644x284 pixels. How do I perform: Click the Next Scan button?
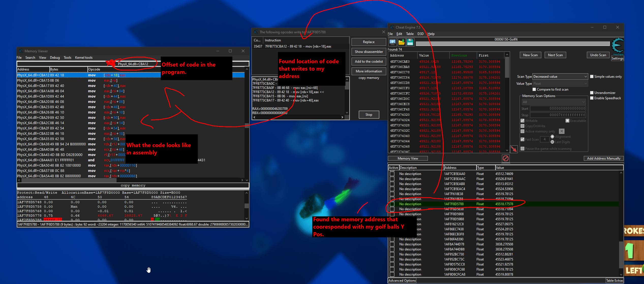point(555,55)
